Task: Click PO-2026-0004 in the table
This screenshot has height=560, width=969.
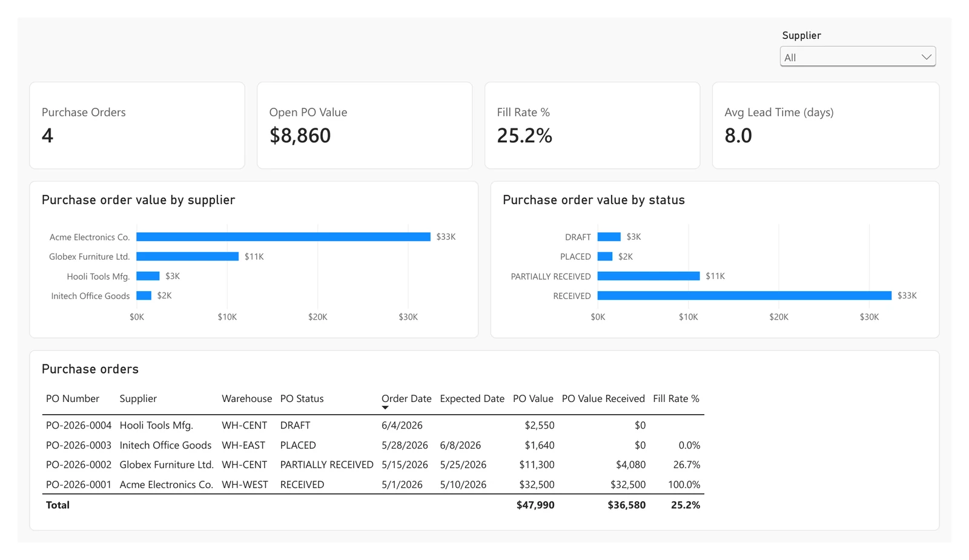Action: (x=79, y=426)
